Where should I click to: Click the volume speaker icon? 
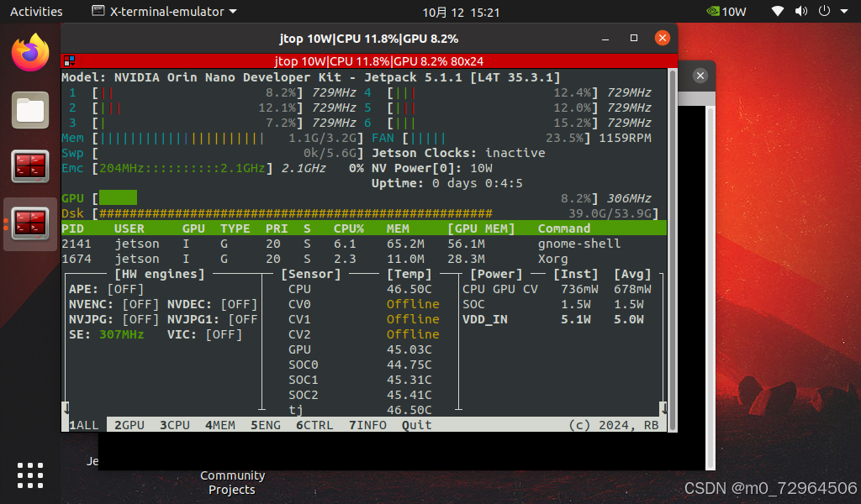point(801,11)
